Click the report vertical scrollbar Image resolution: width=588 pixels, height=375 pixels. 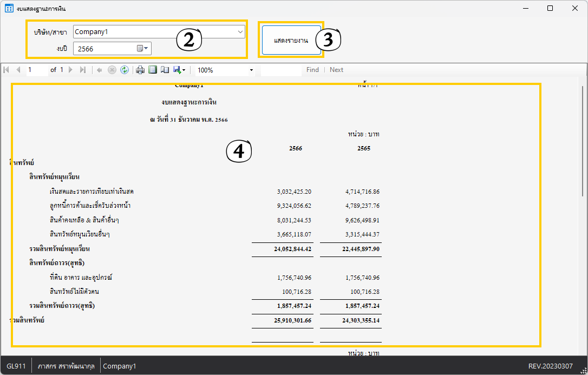coord(583,141)
